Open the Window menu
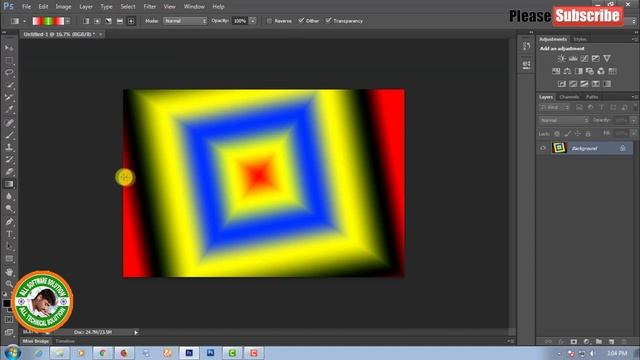Screen dimensions: 640x360 [x=194, y=7]
